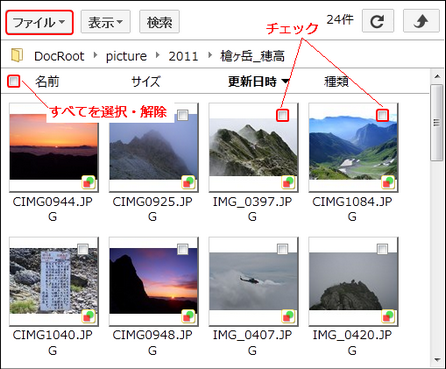Select the signboard thumbnail CIMG1040.JPG
Screen dimensions: 446x369
click(54, 281)
